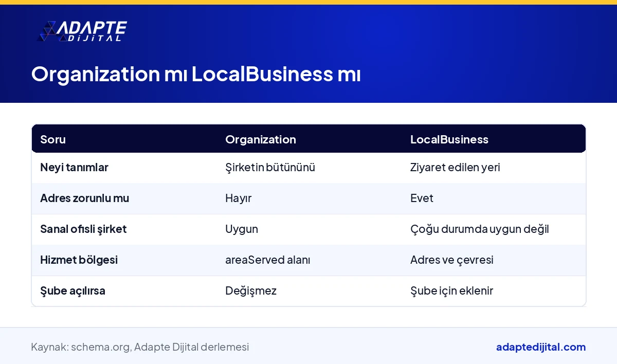Click the 'Evet' cell
617x364 pixels.
[x=422, y=198]
